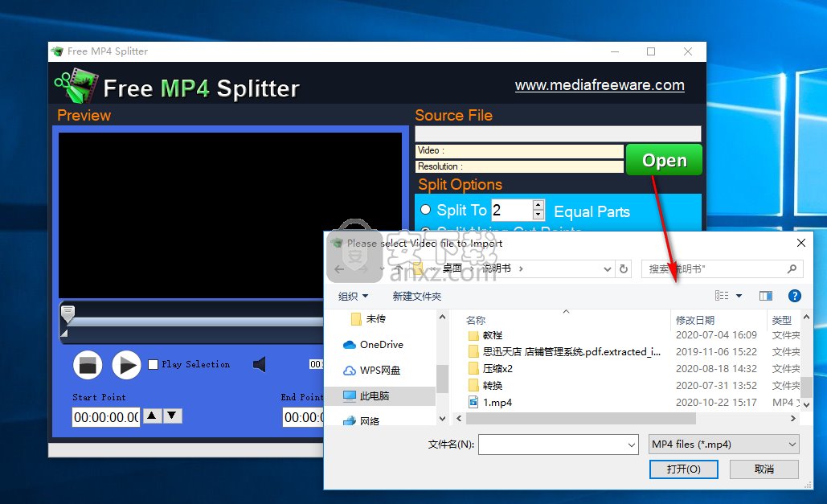Screen dimensions: 827x504
Task: Click the black video preview area
Action: (x=230, y=215)
